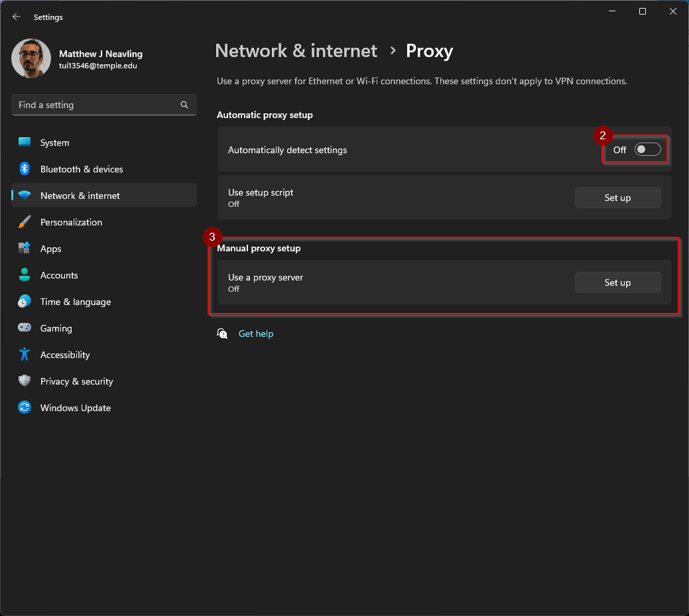Click the Privacy & security shield icon
This screenshot has height=616, width=689.
pos(25,381)
